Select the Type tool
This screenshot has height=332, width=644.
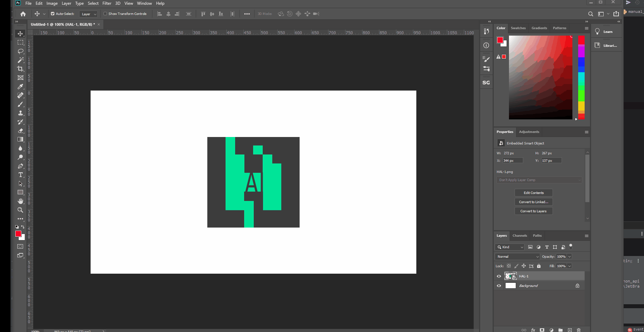[20, 175]
